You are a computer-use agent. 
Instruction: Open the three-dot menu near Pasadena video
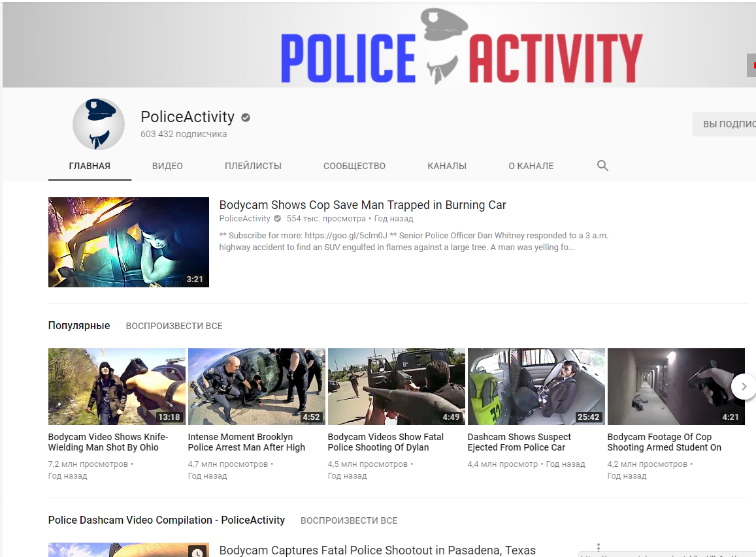tap(599, 547)
